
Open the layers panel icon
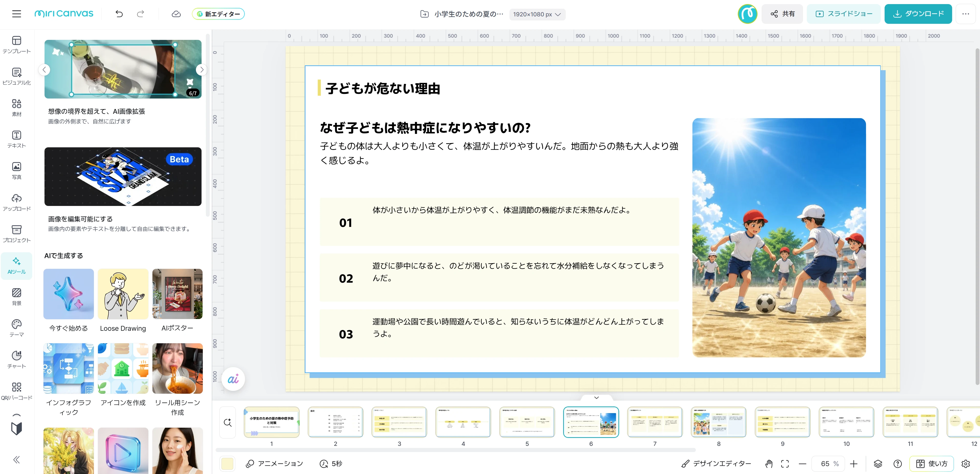pos(878,463)
